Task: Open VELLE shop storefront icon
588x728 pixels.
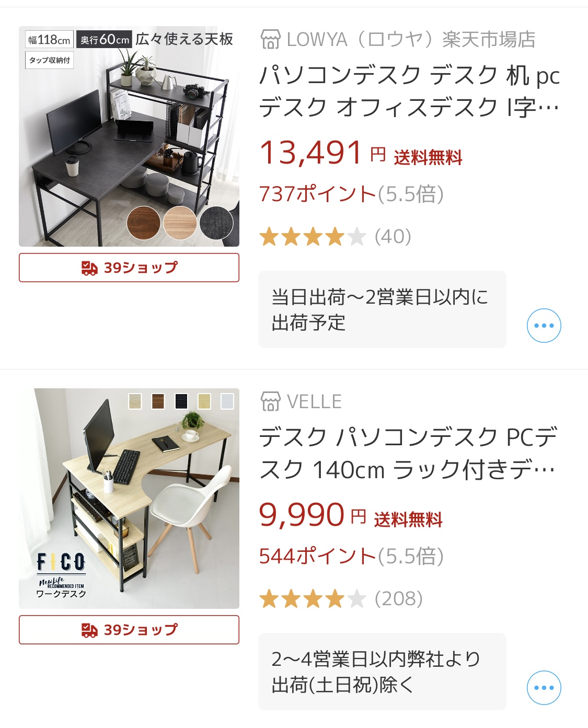Action: pyautogui.click(x=270, y=402)
